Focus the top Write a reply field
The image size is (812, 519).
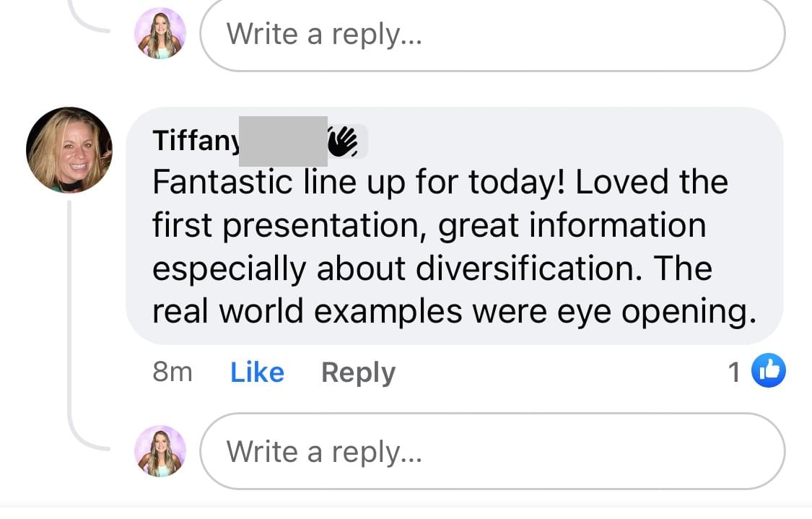pos(492,34)
